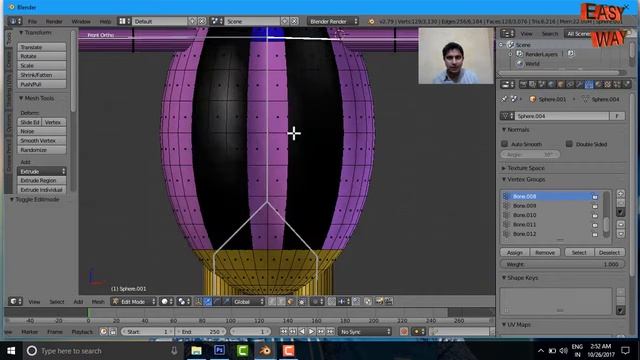
Task: Click the Extrude Region button
Action: tap(42, 181)
